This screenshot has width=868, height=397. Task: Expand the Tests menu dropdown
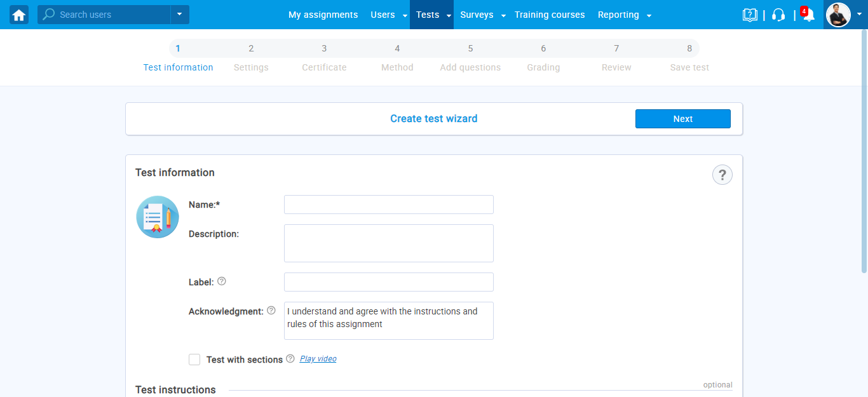click(449, 15)
